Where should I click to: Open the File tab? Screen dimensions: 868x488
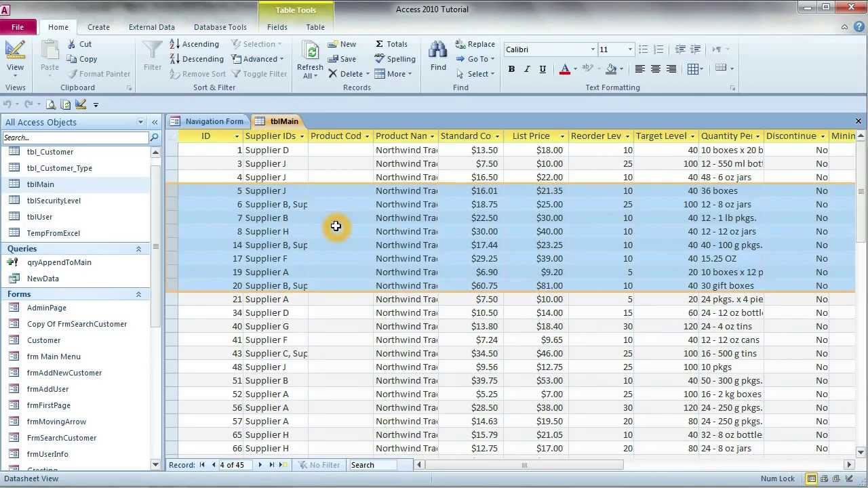click(x=18, y=27)
